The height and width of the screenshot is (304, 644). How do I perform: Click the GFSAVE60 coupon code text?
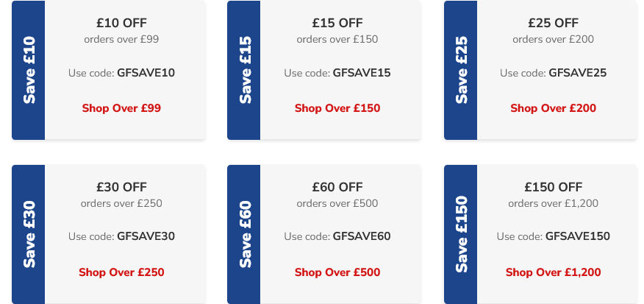[362, 236]
